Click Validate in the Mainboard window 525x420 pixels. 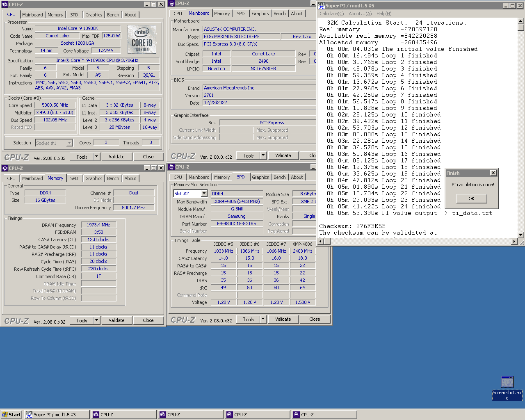283,155
